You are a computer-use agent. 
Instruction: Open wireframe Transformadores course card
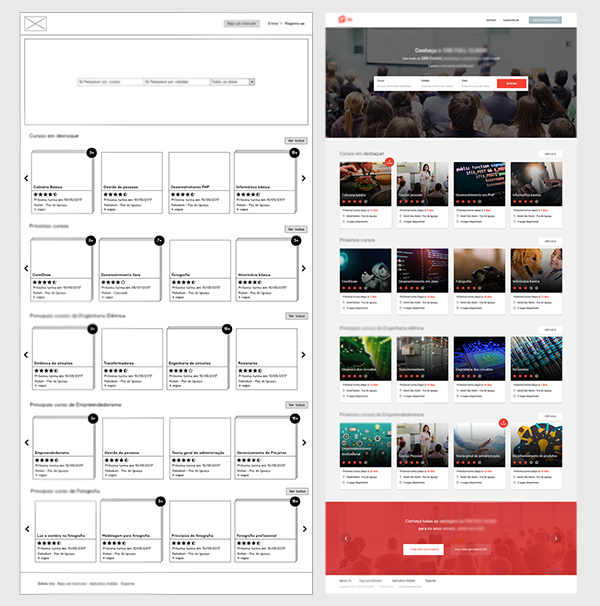click(x=132, y=359)
